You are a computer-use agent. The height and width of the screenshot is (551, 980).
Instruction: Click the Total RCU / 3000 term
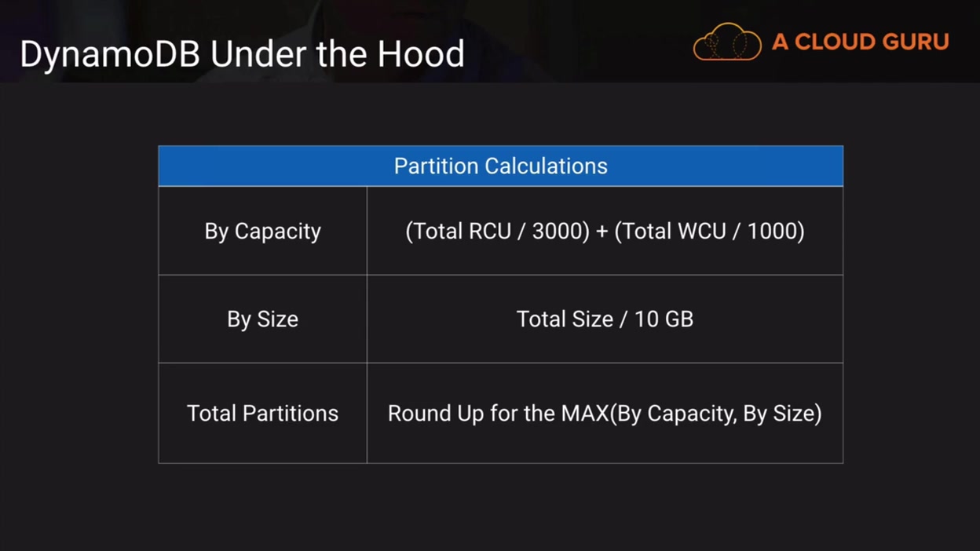pyautogui.click(x=497, y=232)
